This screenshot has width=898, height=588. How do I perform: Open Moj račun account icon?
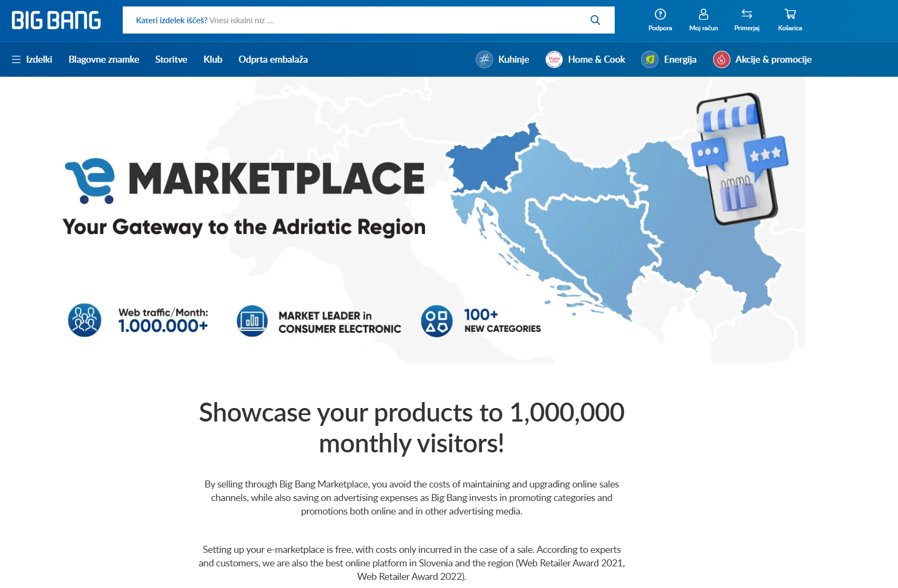click(x=703, y=15)
